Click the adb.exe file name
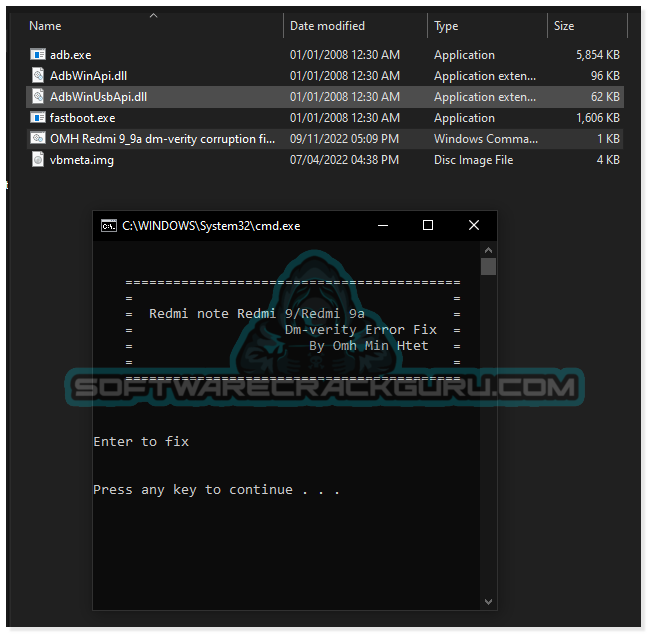The width and height of the screenshot is (648, 634). click(x=71, y=55)
